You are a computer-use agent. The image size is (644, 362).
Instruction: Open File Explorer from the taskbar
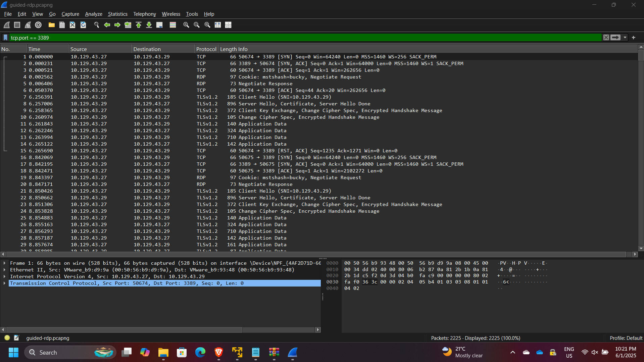[x=163, y=352]
